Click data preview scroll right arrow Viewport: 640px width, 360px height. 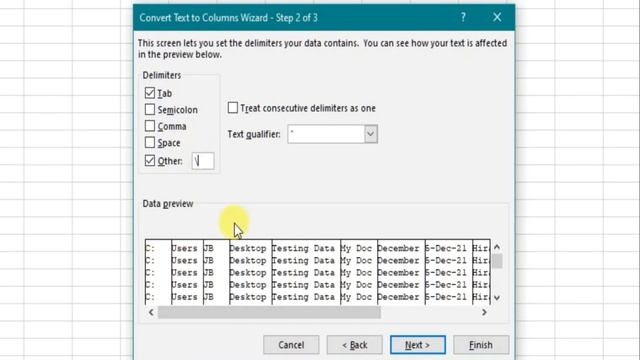tap(484, 312)
